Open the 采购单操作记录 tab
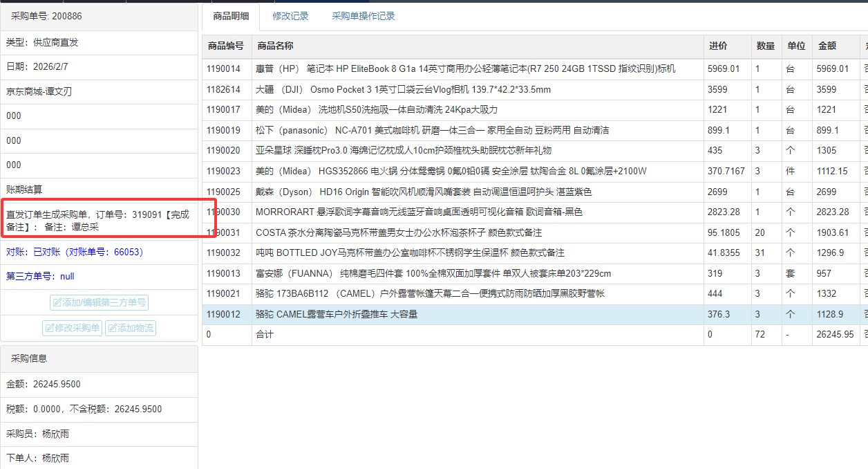This screenshot has height=469, width=868. coord(363,16)
